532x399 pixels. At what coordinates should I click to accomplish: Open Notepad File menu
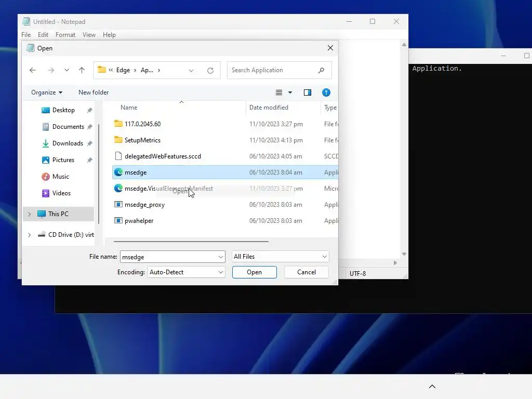(26, 35)
